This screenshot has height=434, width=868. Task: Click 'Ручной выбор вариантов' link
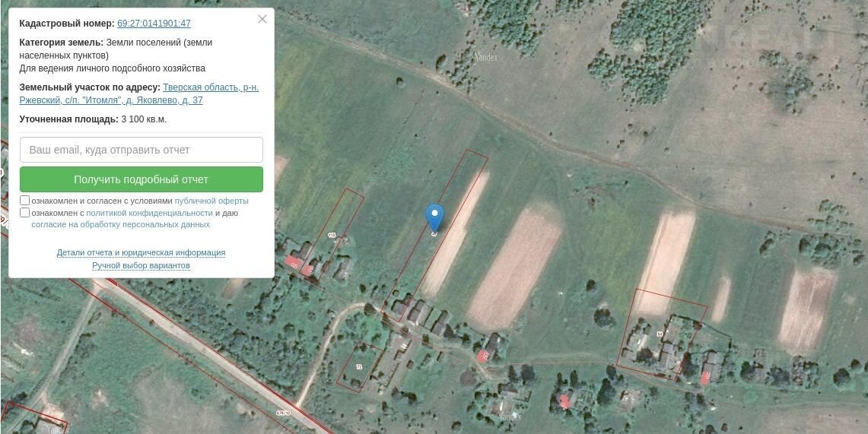(x=141, y=265)
